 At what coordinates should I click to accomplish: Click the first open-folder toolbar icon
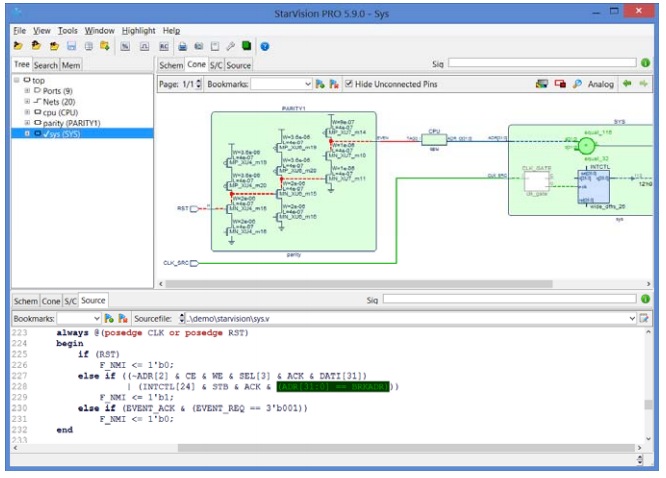pyautogui.click(x=18, y=46)
